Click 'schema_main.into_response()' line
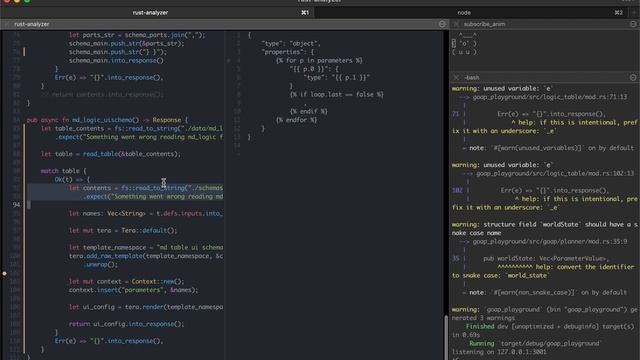Image resolution: width=640 pixels, height=360 pixels. click(116, 60)
